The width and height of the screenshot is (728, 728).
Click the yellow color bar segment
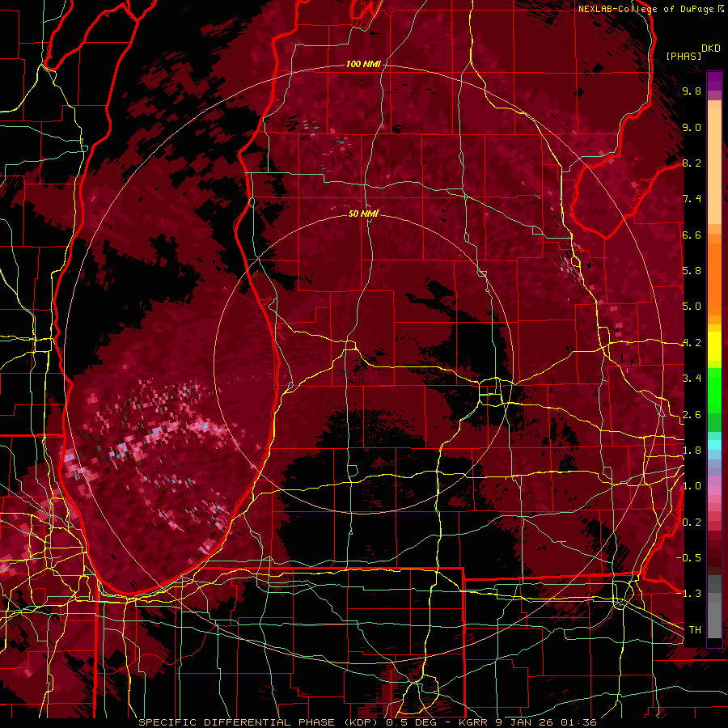(x=714, y=346)
